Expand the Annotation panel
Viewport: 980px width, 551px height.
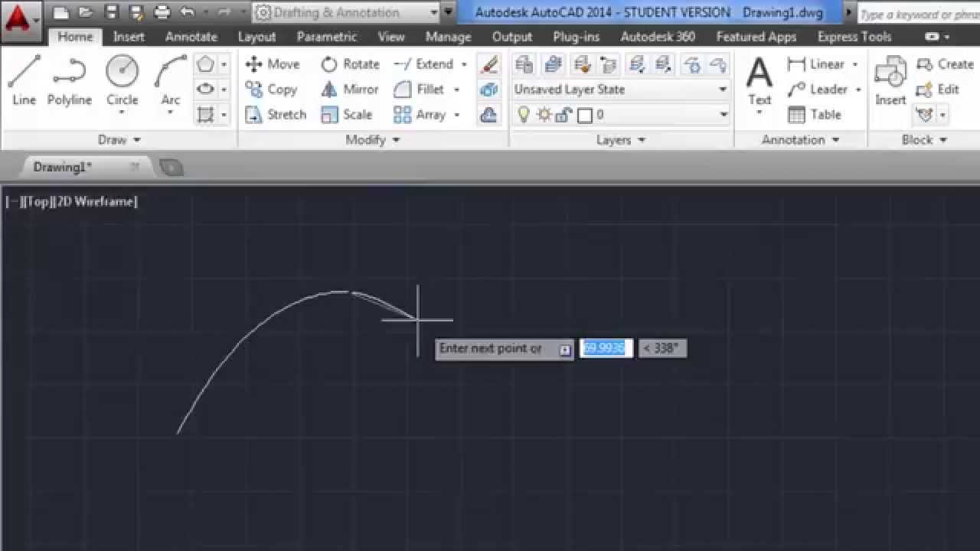(x=801, y=140)
